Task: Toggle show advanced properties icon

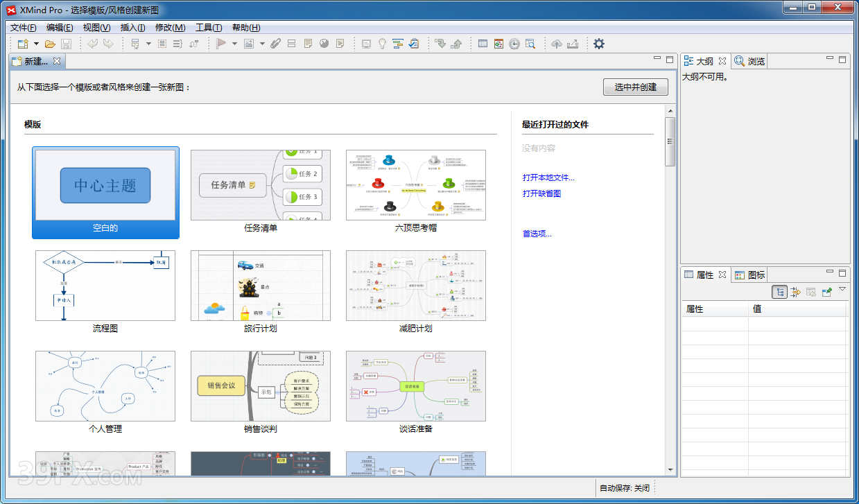Action: 795,293
